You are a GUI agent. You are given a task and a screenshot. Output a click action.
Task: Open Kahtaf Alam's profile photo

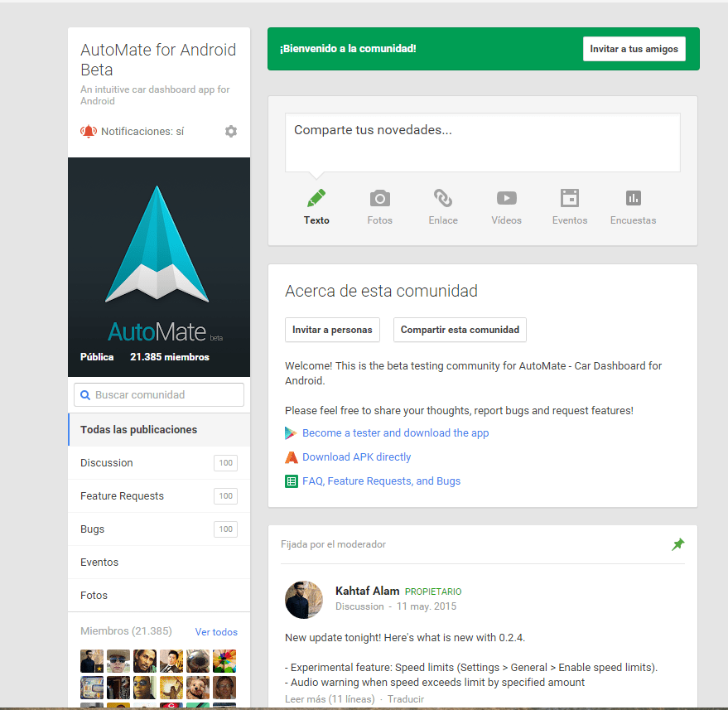coord(304,600)
